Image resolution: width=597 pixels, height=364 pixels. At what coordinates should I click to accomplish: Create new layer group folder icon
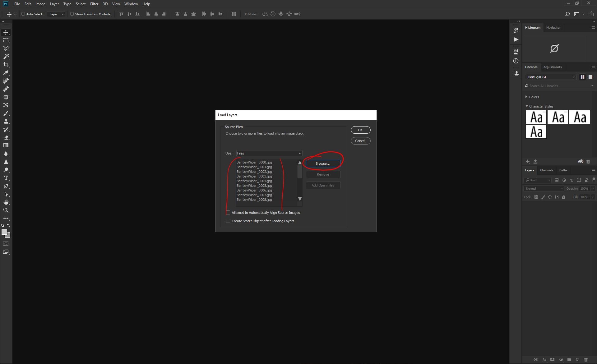(x=569, y=360)
